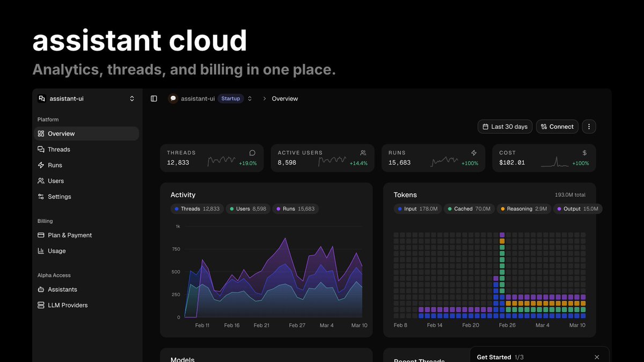The height and width of the screenshot is (362, 644).
Task: Toggle the Threads series in Activity chart
Action: (197, 209)
